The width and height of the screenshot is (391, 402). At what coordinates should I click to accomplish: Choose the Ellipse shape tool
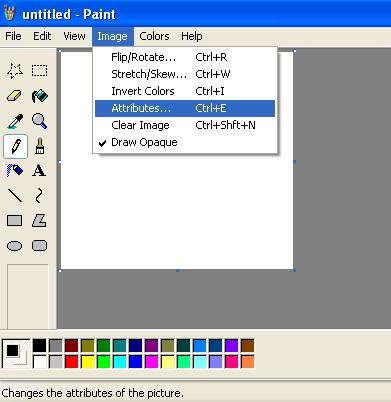pyautogui.click(x=15, y=246)
